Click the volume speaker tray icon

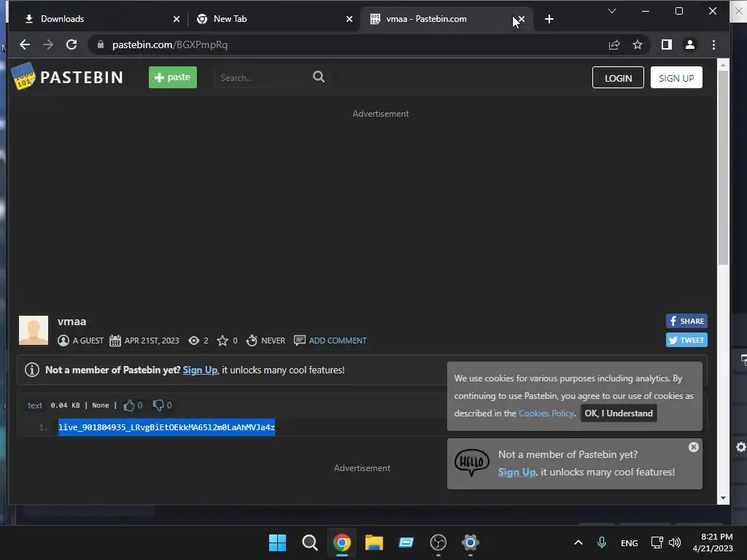pos(675,542)
